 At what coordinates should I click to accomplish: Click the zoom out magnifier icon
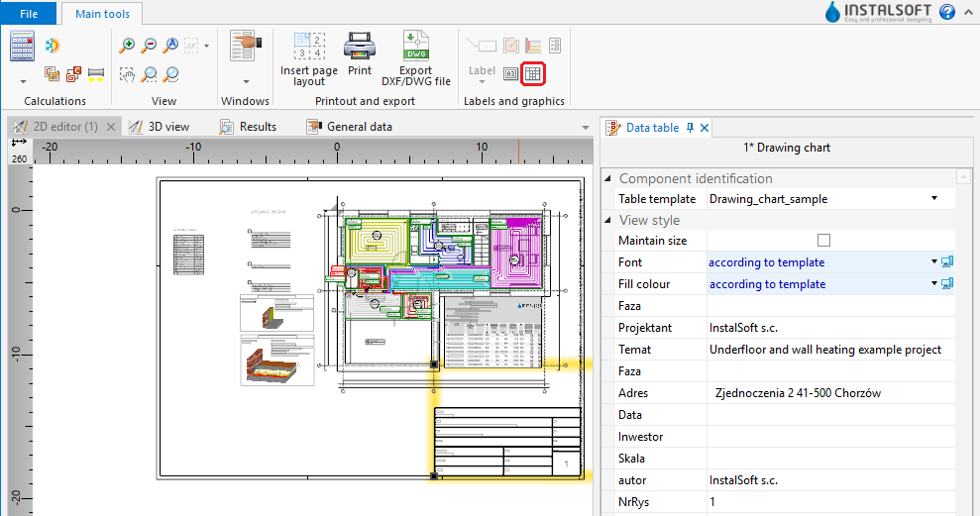pyautogui.click(x=150, y=46)
